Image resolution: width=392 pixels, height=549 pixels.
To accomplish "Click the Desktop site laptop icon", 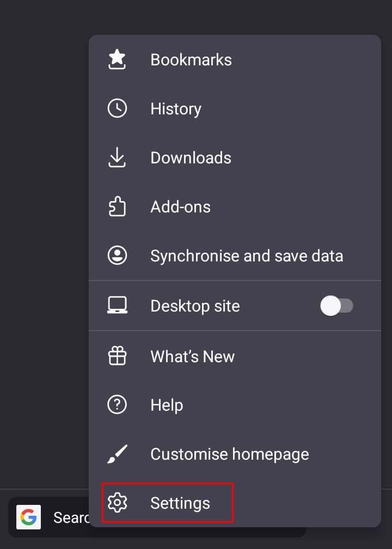I will click(x=117, y=306).
